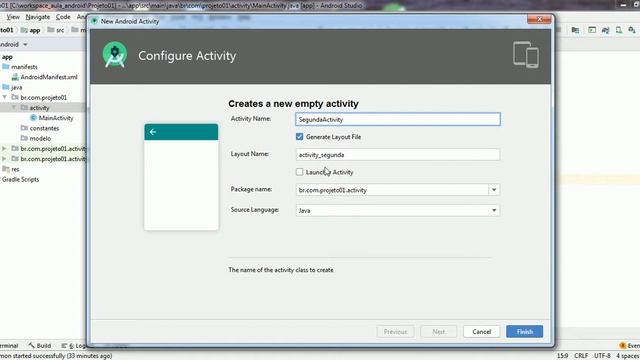
Task: Open the View menu
Action: click(x=13, y=17)
